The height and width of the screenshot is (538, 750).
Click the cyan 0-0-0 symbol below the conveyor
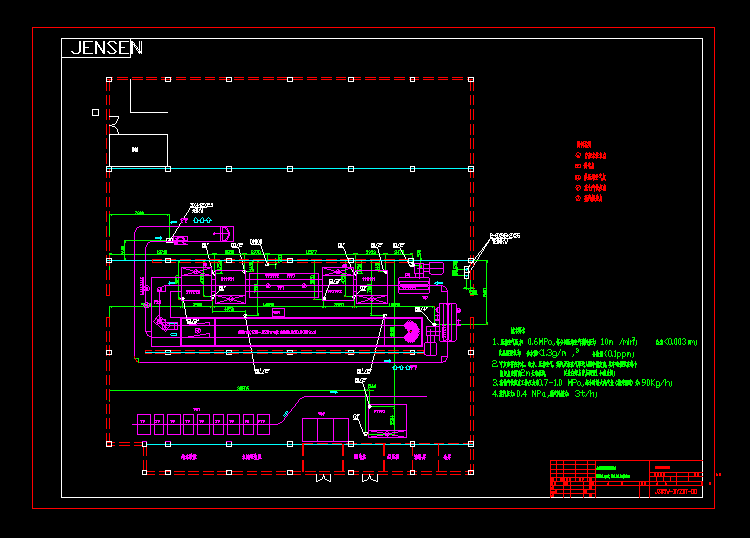[401, 367]
